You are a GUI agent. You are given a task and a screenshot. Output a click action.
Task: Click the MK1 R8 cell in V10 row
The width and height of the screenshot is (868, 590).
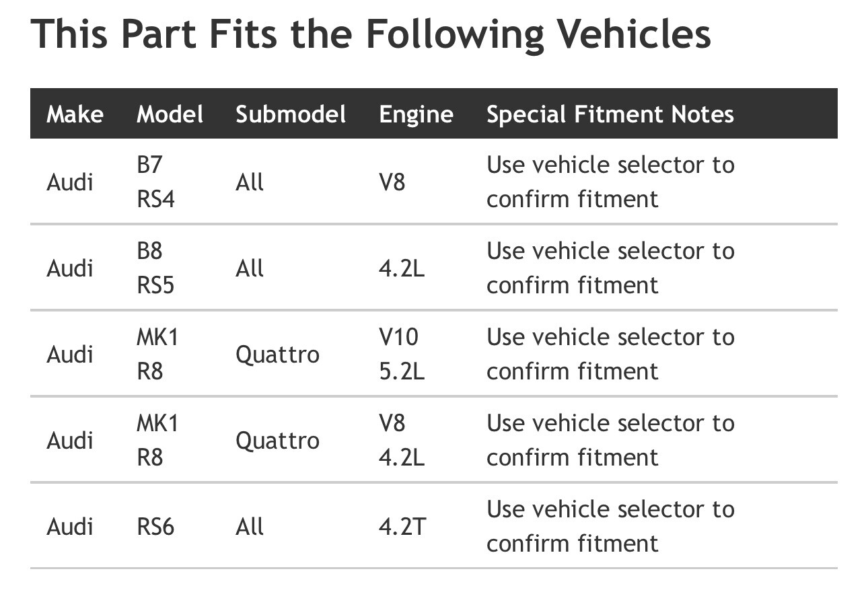(x=157, y=354)
